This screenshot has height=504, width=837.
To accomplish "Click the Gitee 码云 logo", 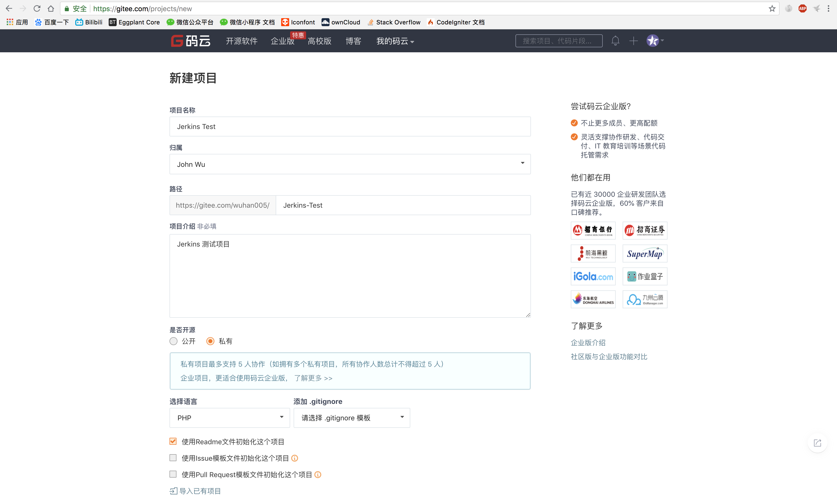I will click(191, 41).
